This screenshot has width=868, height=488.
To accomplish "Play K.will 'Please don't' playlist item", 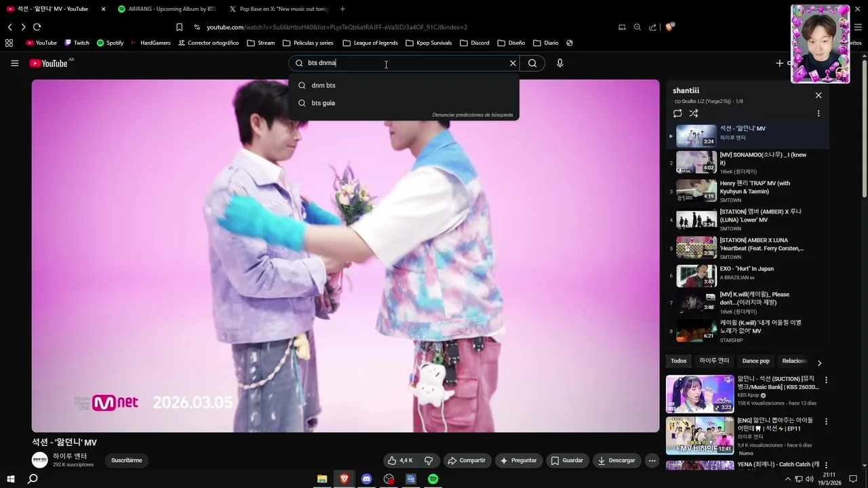I will coord(747,303).
